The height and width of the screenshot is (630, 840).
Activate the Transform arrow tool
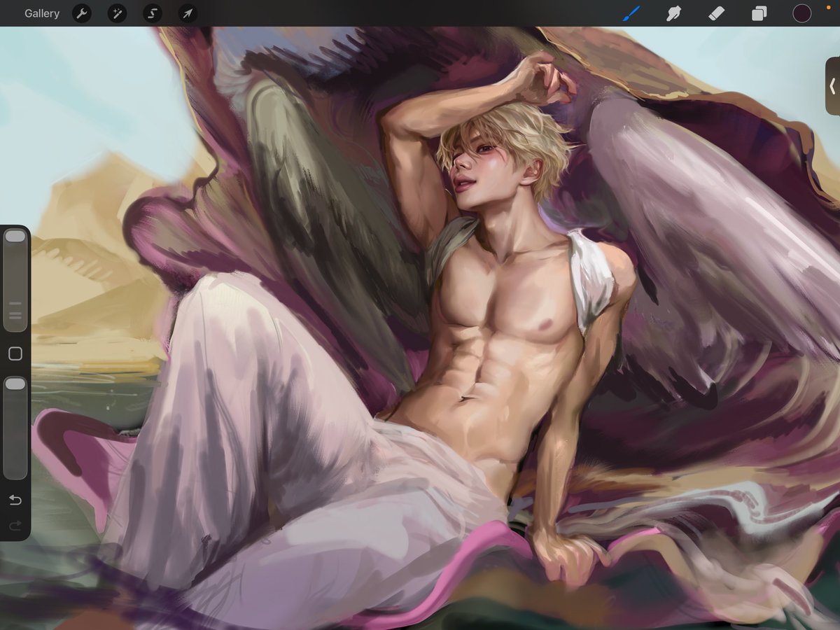click(x=188, y=13)
